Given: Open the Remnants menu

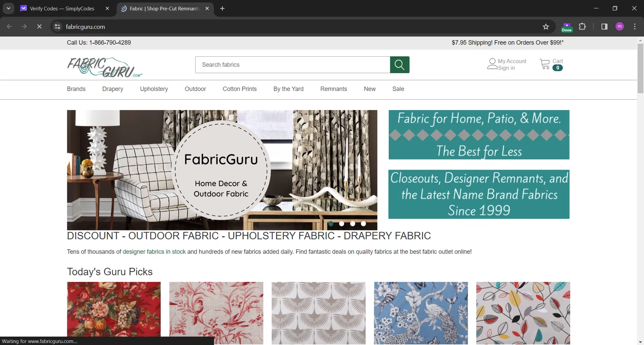Looking at the screenshot, I should pos(334,89).
